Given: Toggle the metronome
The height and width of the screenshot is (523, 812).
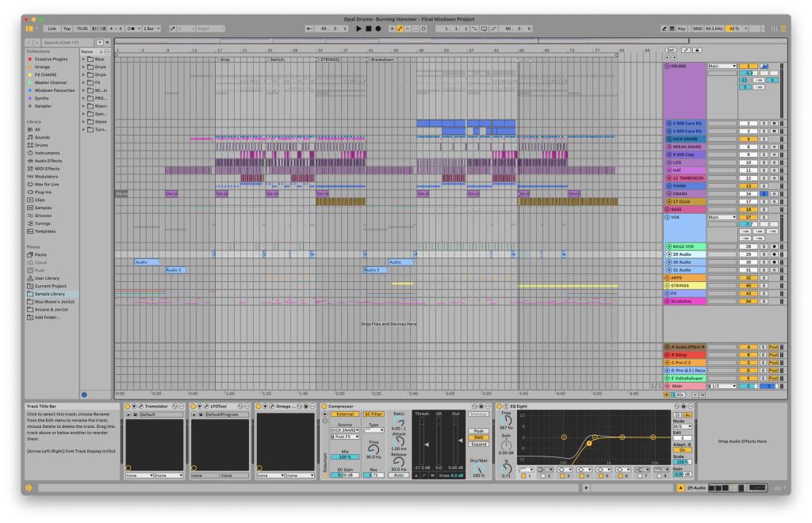Looking at the screenshot, I should tap(130, 29).
